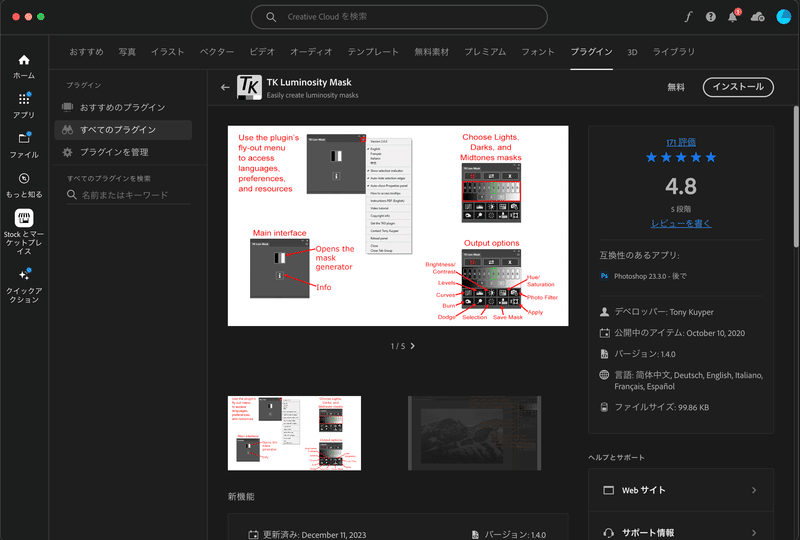
Task: Open the user account avatar
Action: click(783, 17)
